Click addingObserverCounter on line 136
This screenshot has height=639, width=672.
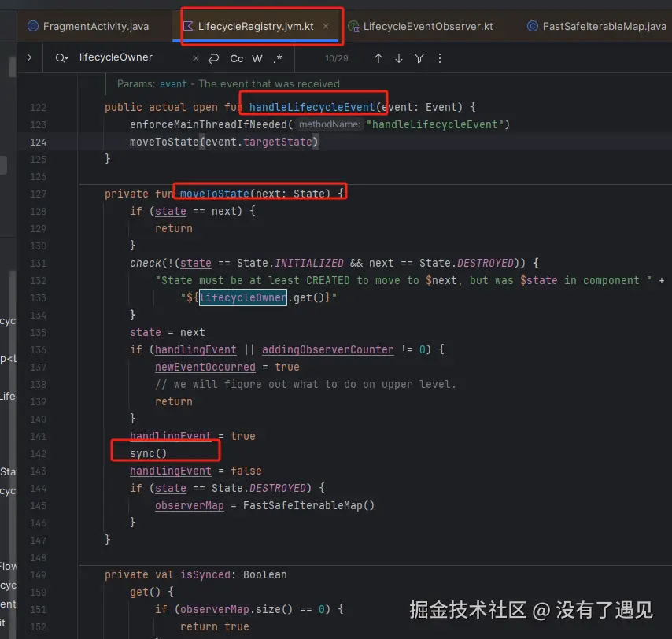tap(328, 349)
